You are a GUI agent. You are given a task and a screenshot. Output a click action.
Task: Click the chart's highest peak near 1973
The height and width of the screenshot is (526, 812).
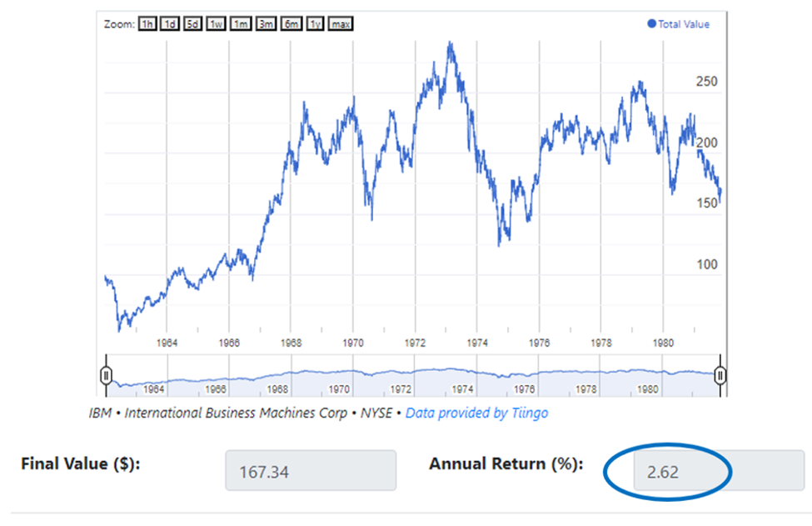coord(451,43)
